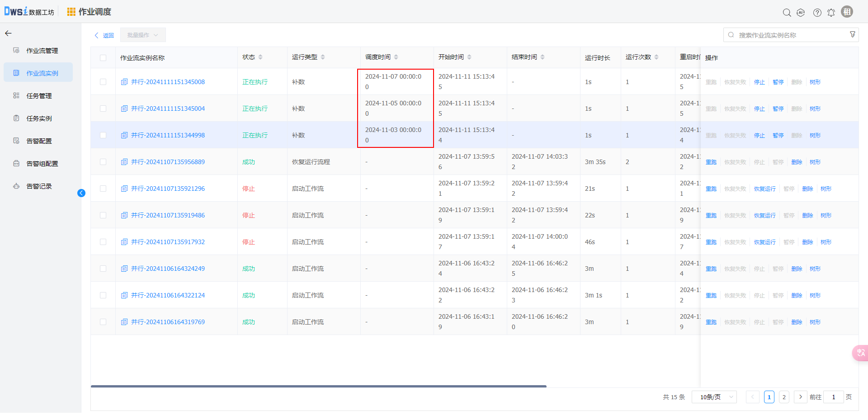Click the translate floating icon at right edge

click(x=860, y=353)
